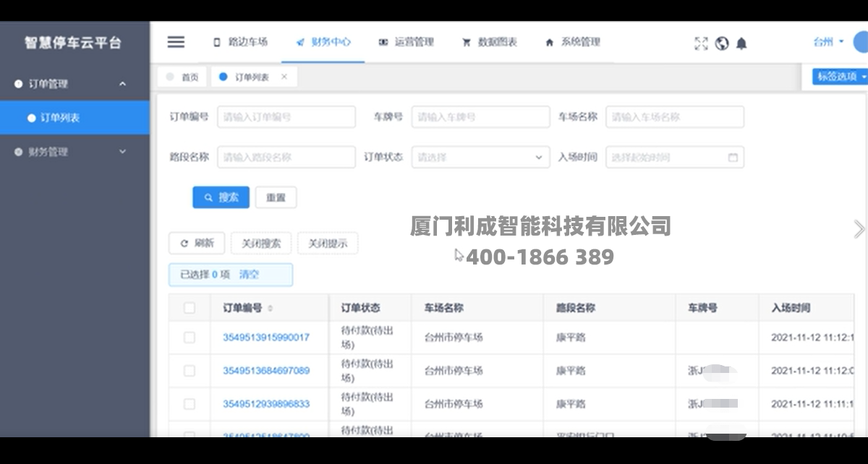Open the 入场时间 date picker field
The width and height of the screenshot is (868, 464).
[x=675, y=158]
